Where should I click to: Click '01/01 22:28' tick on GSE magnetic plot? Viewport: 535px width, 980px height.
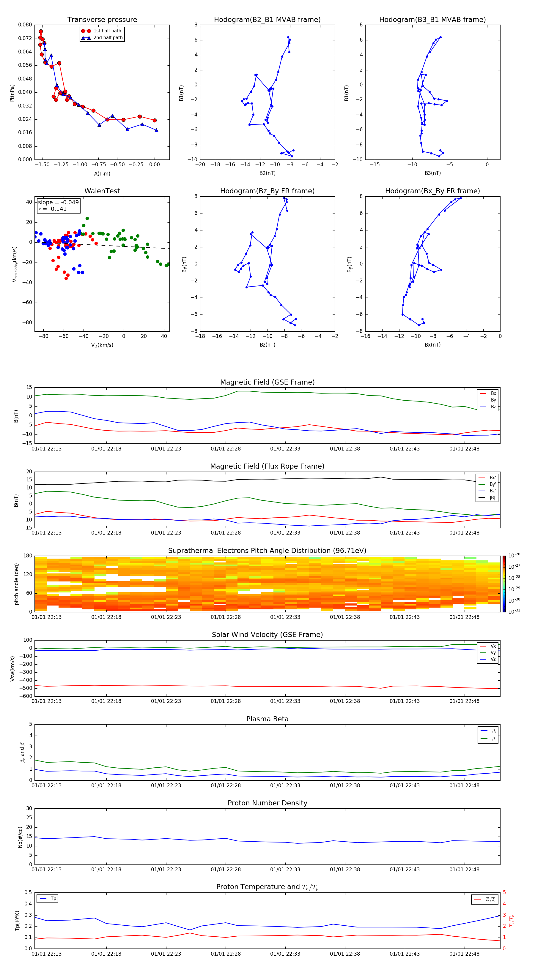pyautogui.click(x=225, y=448)
